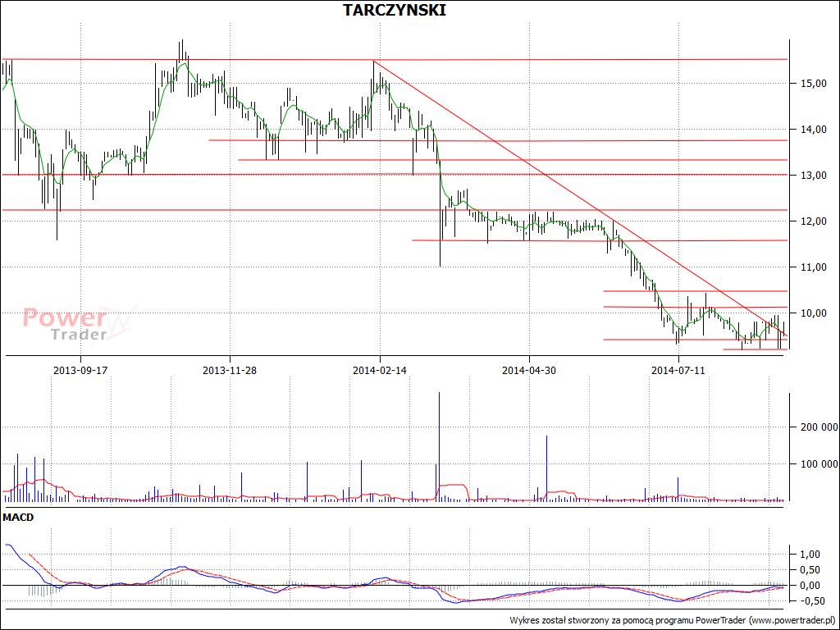Image resolution: width=840 pixels, height=630 pixels.
Task: Click the 200 000 volume axis label
Action: tap(819, 427)
